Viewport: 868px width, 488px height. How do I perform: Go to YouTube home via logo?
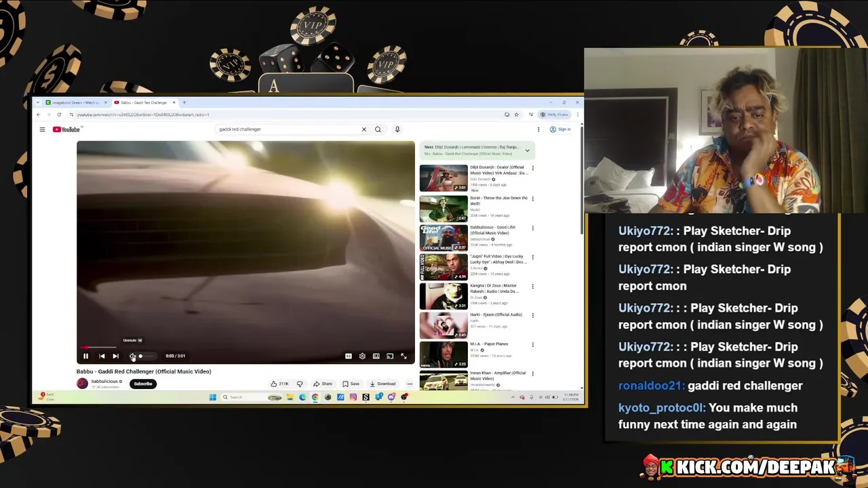pyautogui.click(x=66, y=129)
